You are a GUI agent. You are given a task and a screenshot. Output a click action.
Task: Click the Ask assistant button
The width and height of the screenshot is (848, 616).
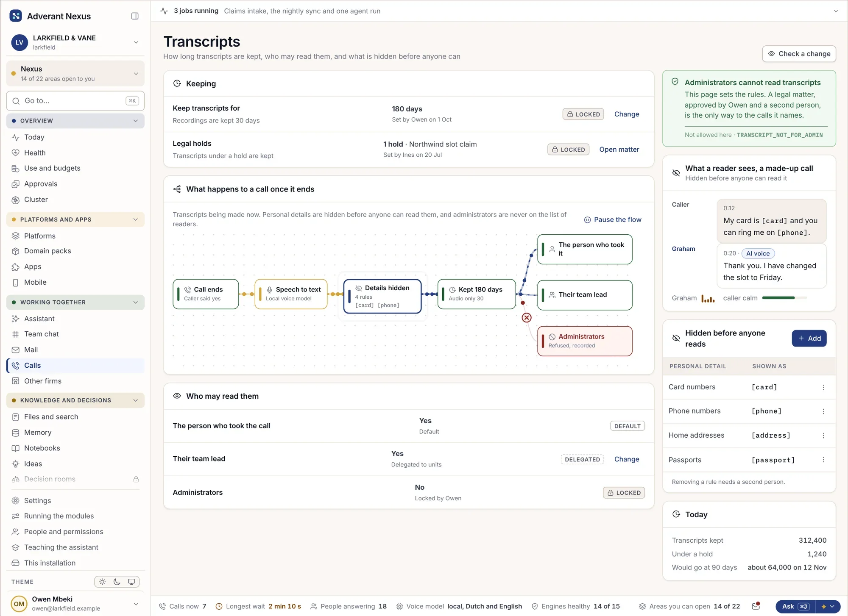[795, 606]
